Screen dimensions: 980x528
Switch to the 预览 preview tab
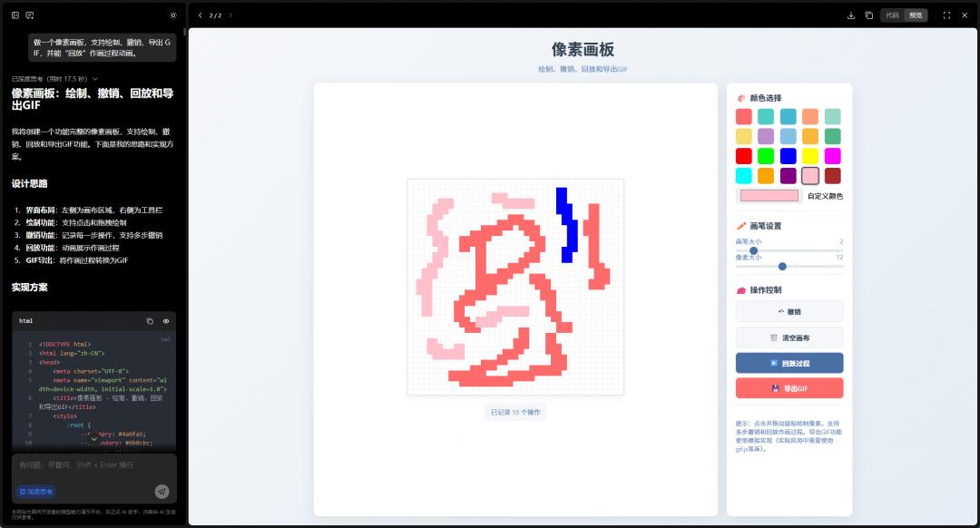click(916, 15)
